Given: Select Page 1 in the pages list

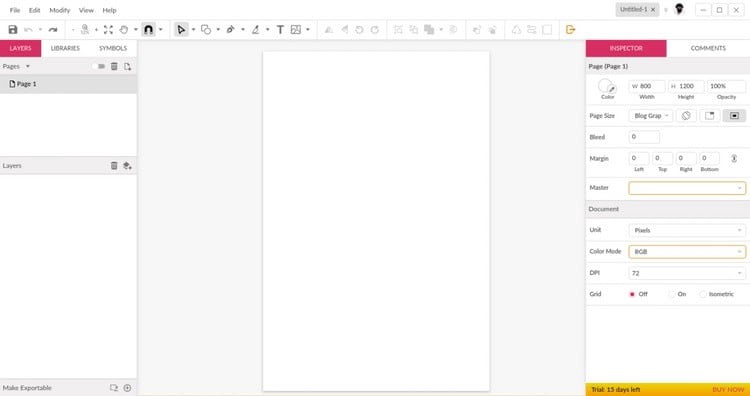Looking at the screenshot, I should point(68,84).
